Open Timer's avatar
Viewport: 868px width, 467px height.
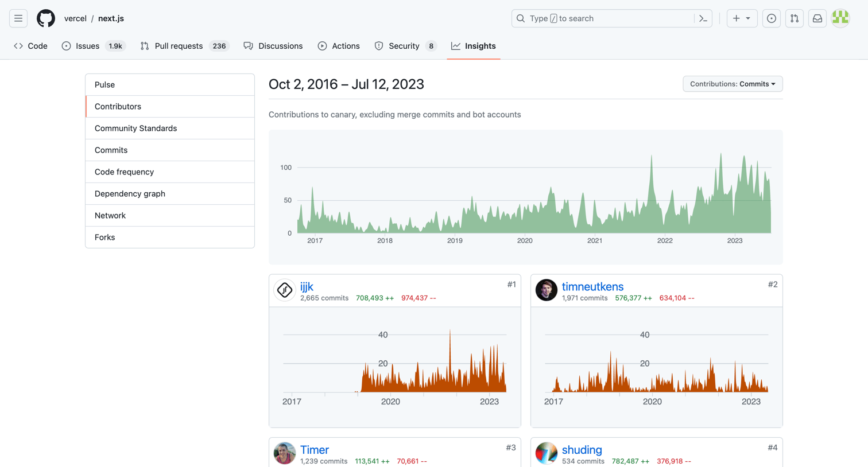point(285,453)
